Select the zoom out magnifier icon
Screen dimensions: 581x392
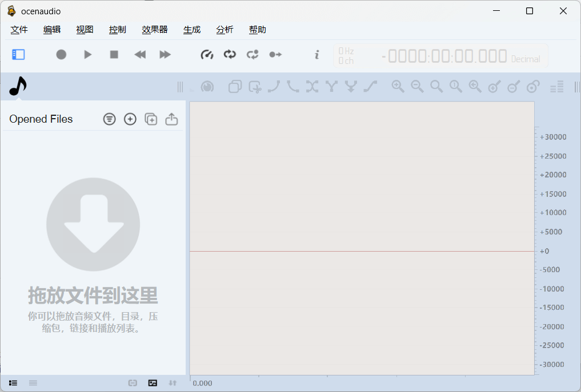(417, 86)
